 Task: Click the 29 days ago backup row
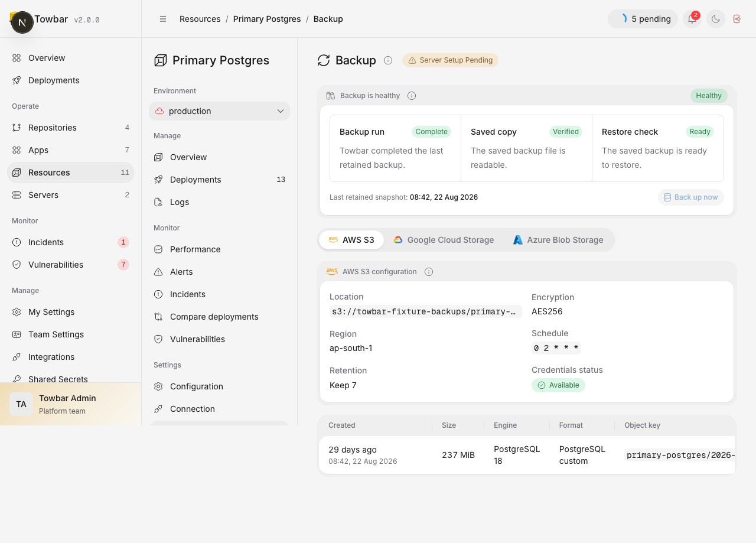(x=527, y=455)
